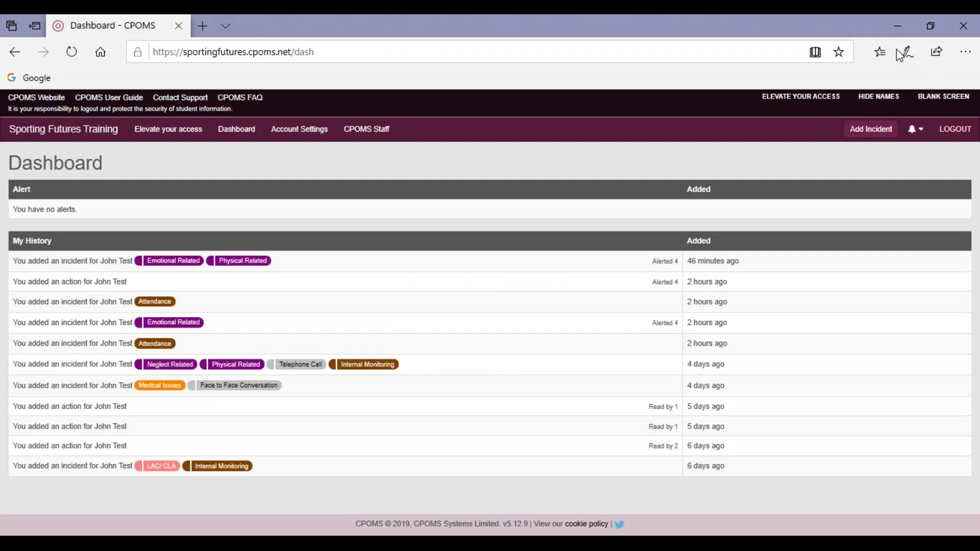Image resolution: width=980 pixels, height=551 pixels.
Task: Activate the Blank Screen option
Action: pyautogui.click(x=943, y=96)
